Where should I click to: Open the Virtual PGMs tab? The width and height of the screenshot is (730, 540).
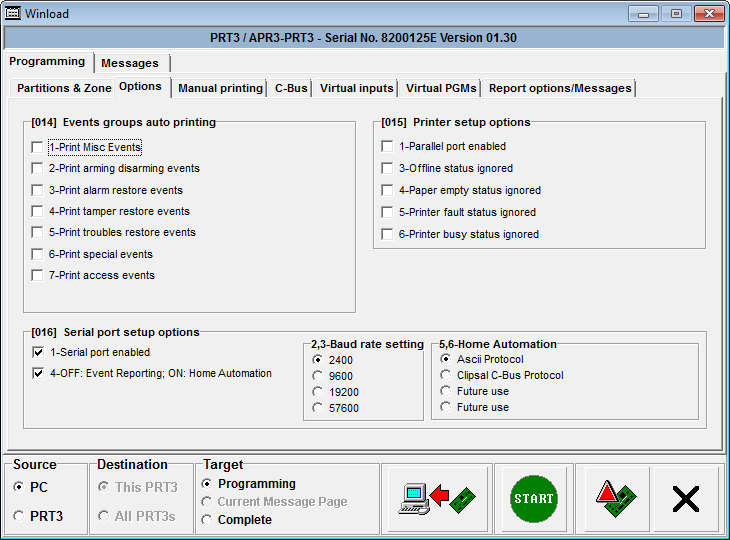[441, 88]
